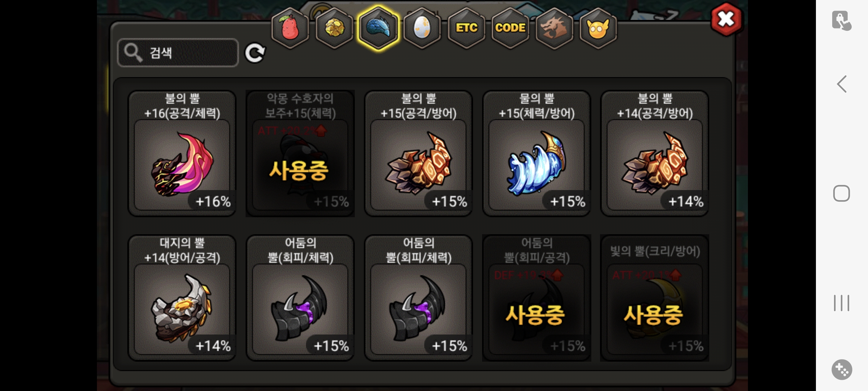Switch to the gold nugget category tab
This screenshot has height=391, width=868.
pos(334,28)
